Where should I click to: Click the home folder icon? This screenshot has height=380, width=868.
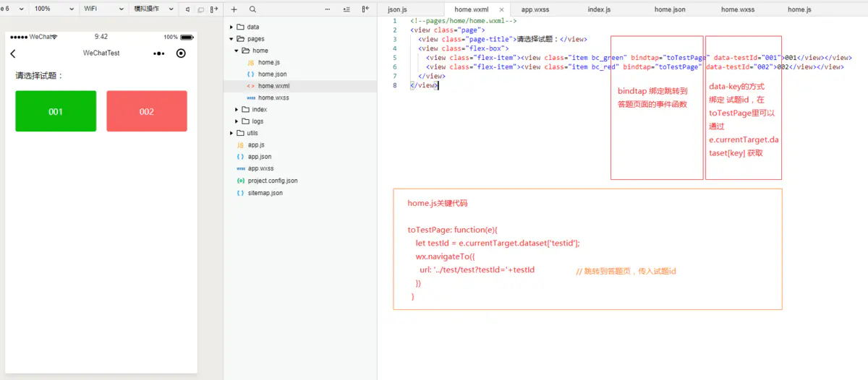click(x=245, y=51)
